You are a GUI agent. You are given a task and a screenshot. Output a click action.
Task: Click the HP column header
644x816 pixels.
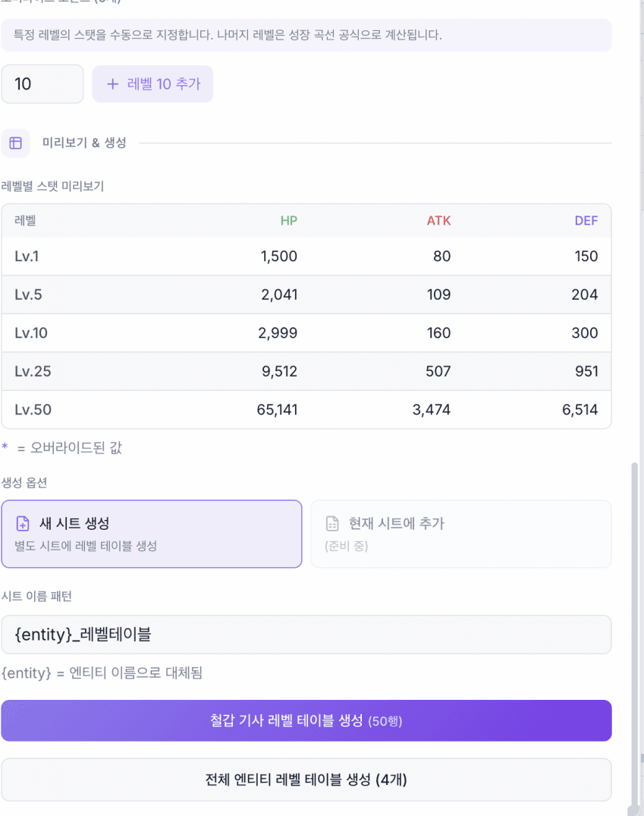[x=288, y=221]
